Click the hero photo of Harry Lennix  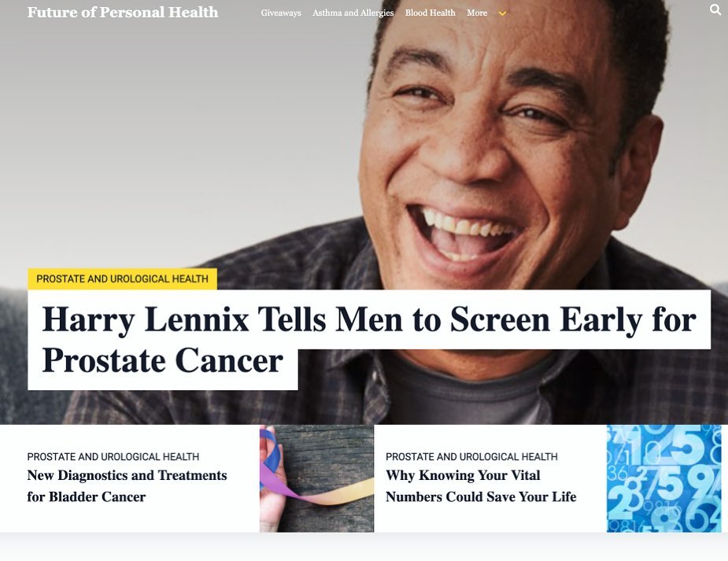[x=511, y=139]
